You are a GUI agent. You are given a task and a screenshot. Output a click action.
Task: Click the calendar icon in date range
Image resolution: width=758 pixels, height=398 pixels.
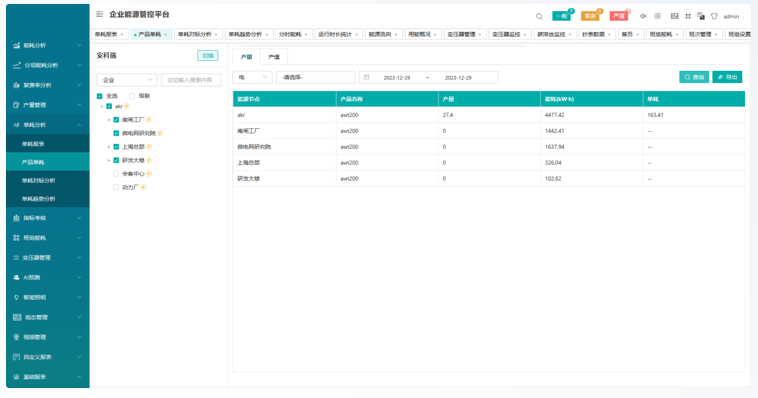coord(366,77)
